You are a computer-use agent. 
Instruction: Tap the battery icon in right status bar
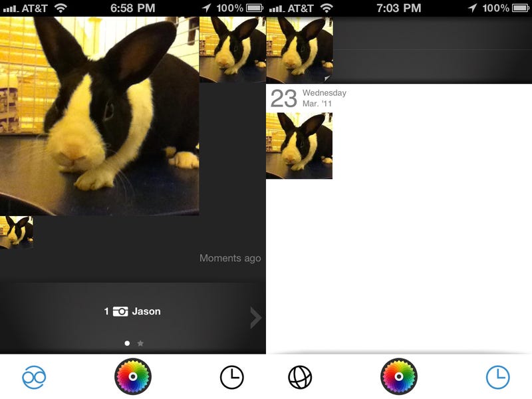coord(521,8)
